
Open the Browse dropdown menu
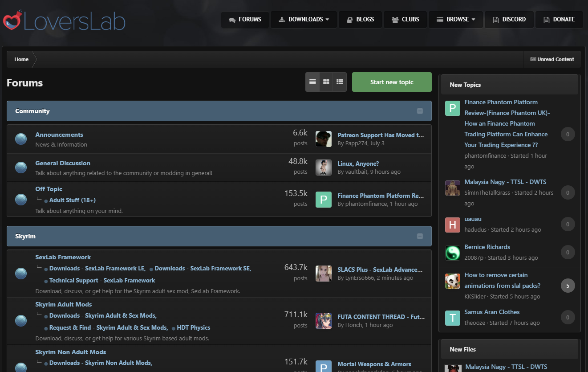pos(456,20)
